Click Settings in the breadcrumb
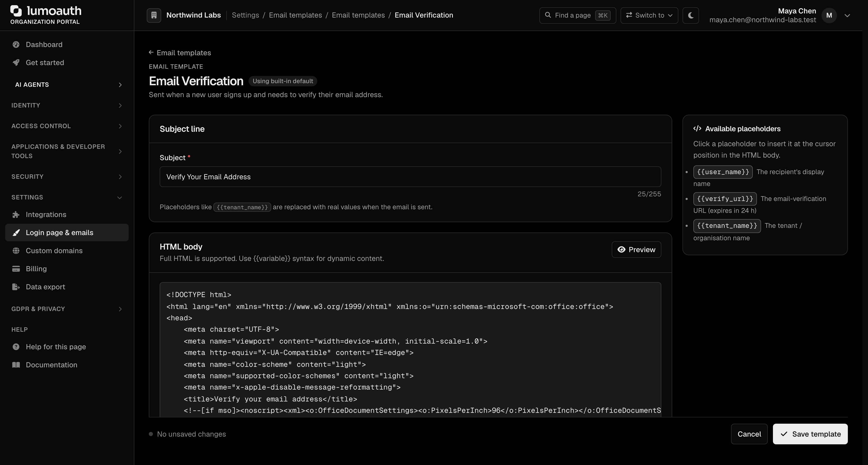The width and height of the screenshot is (868, 465). coord(245,15)
